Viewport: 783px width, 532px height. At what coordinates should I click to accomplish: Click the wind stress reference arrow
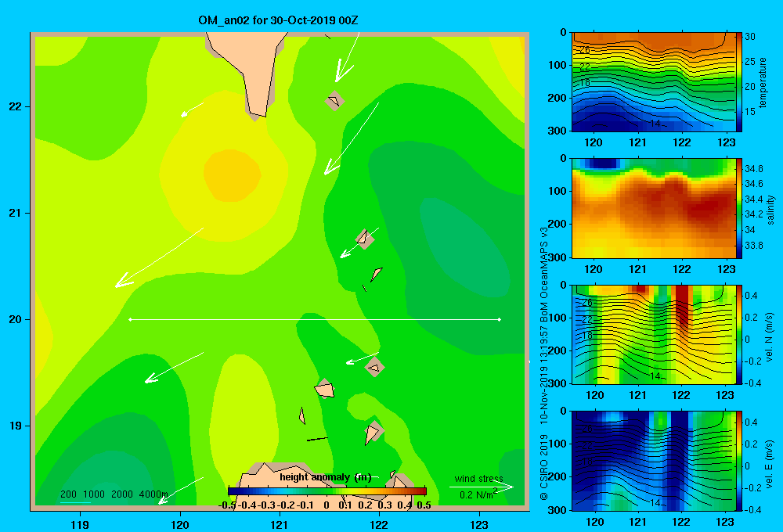[x=482, y=487]
